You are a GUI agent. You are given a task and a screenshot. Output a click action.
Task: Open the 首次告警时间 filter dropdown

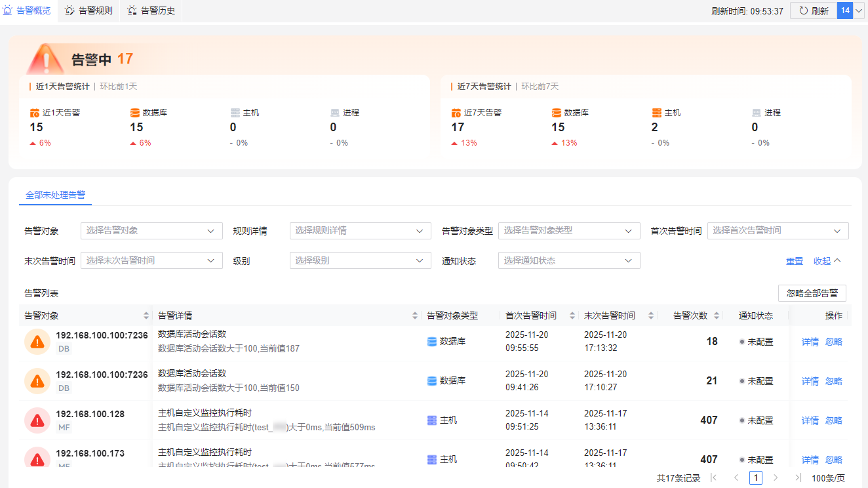coord(778,231)
